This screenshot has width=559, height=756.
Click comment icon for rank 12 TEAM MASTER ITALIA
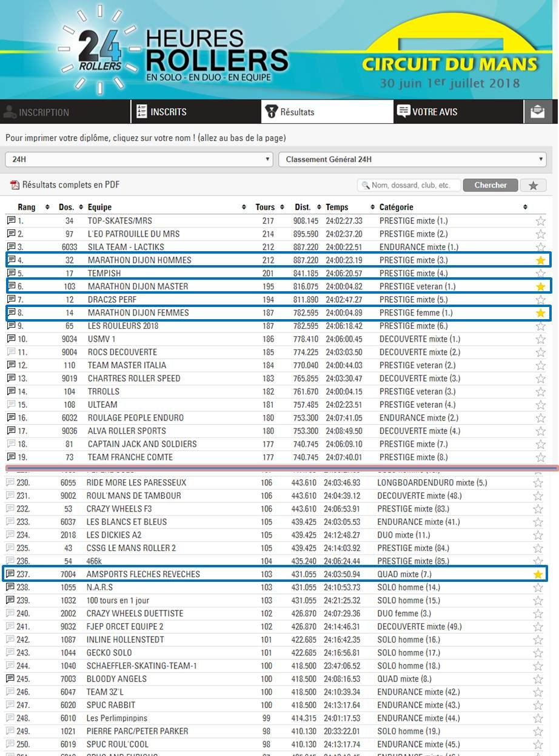coord(11,365)
